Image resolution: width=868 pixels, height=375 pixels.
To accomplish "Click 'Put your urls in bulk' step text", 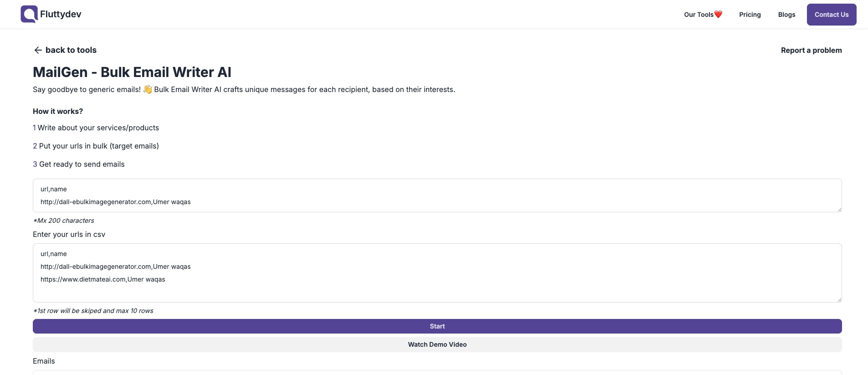I will click(x=99, y=146).
